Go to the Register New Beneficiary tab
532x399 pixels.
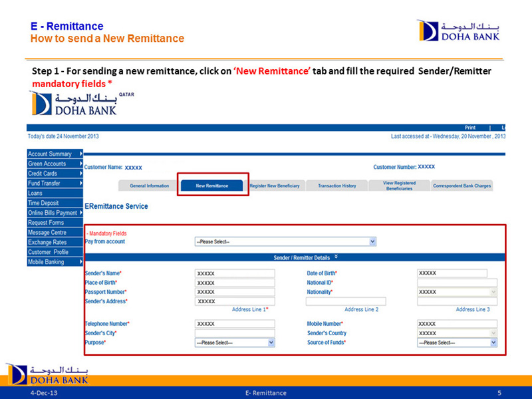click(x=275, y=186)
